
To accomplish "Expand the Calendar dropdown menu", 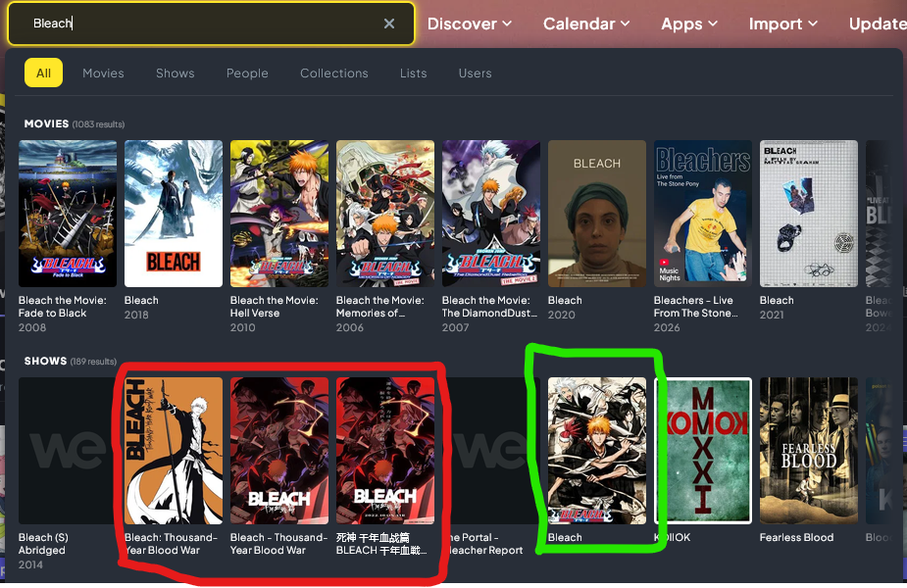I will click(586, 24).
